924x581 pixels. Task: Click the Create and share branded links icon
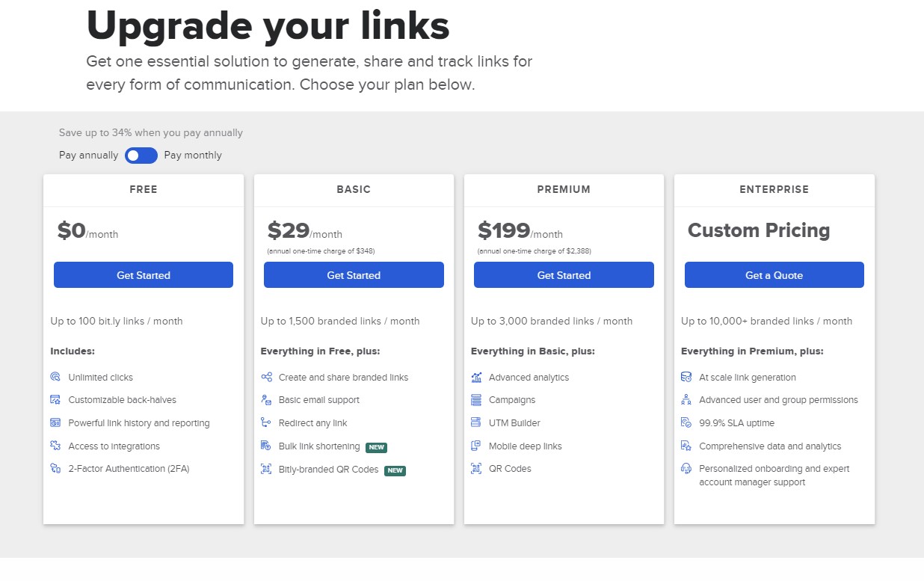tap(266, 377)
